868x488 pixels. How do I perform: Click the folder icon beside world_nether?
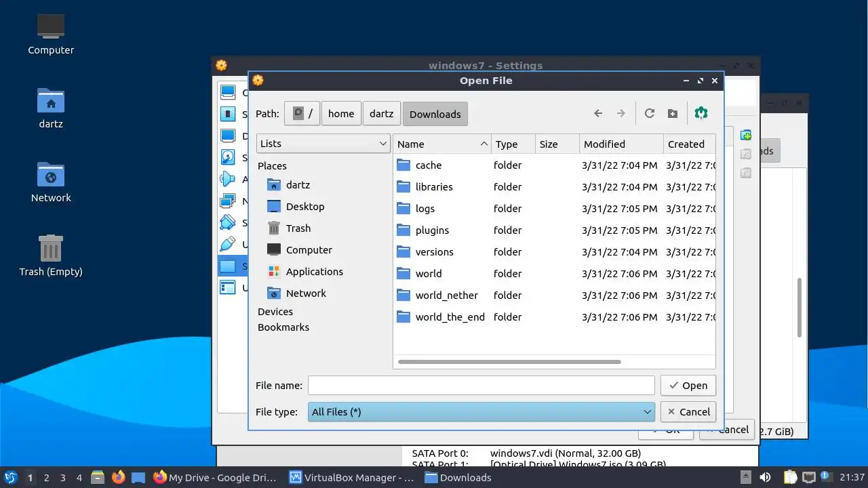pyautogui.click(x=404, y=295)
